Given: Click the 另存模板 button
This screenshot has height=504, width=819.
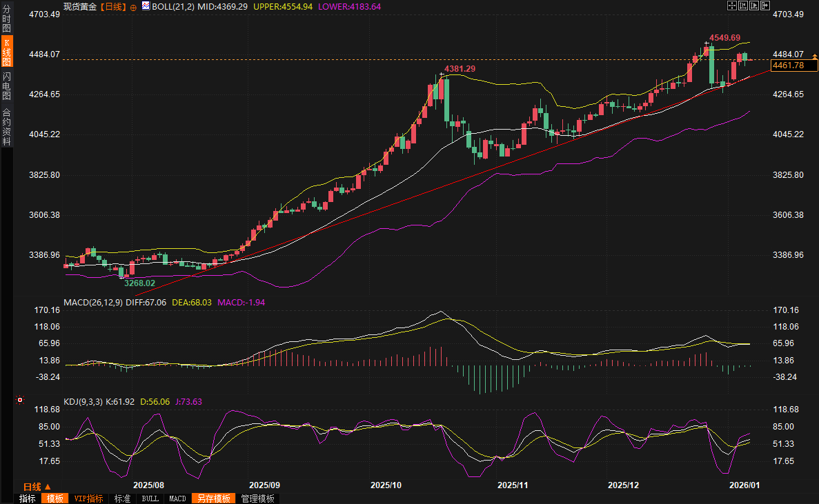Looking at the screenshot, I should [213, 498].
